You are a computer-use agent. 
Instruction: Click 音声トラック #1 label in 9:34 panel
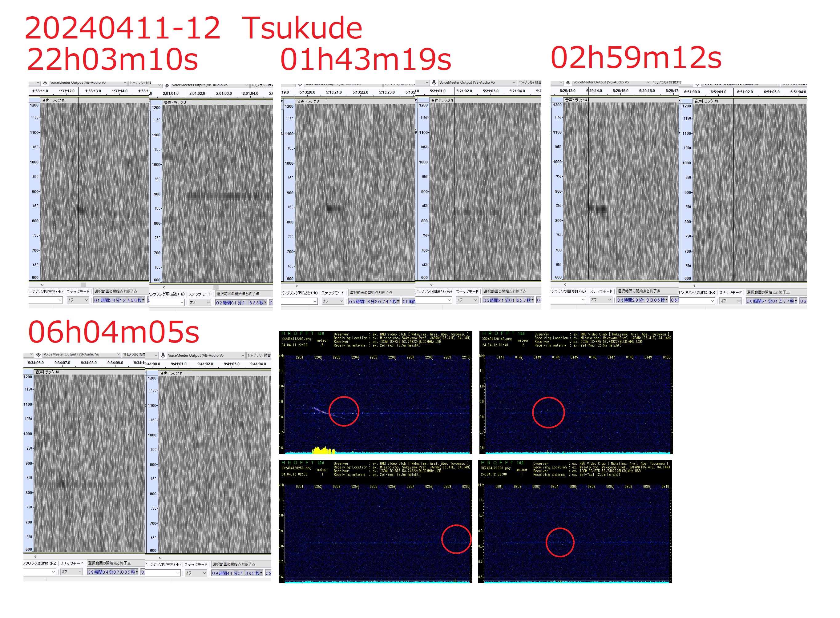pyautogui.click(x=47, y=372)
